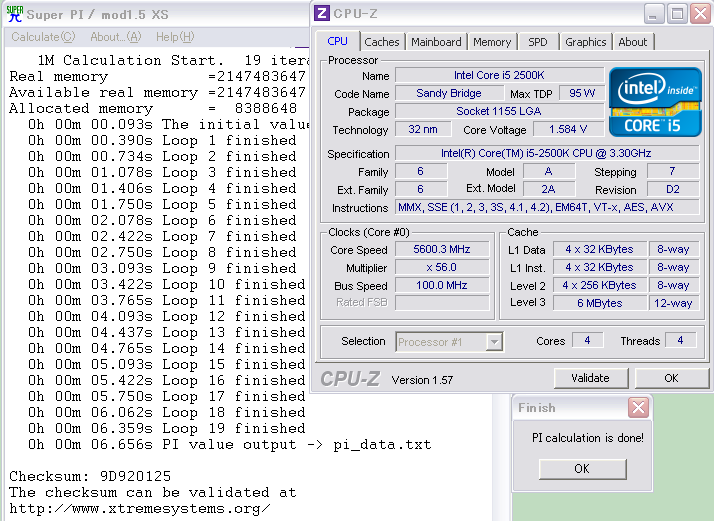Minimize the CPU-Z window
The image size is (714, 521).
tap(654, 14)
